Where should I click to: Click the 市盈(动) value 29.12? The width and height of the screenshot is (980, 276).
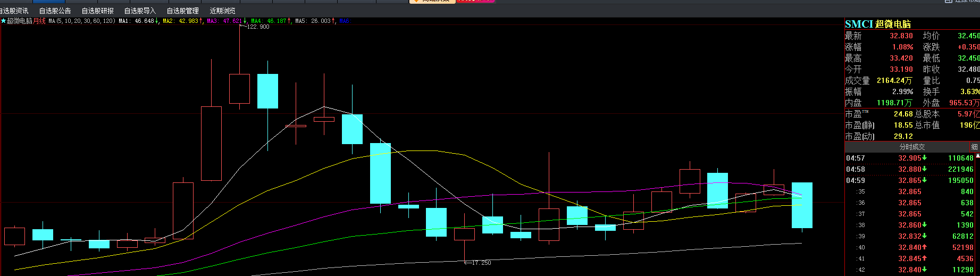click(903, 136)
